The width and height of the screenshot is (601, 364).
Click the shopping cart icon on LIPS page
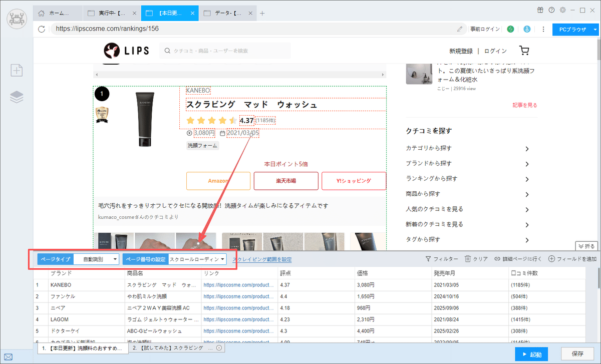point(524,51)
